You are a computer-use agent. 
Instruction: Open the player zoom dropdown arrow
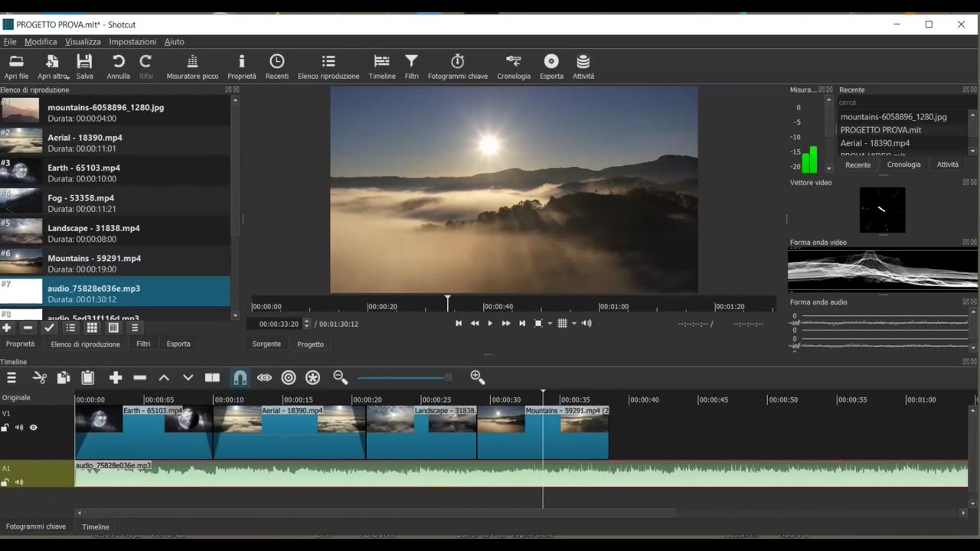tap(550, 324)
